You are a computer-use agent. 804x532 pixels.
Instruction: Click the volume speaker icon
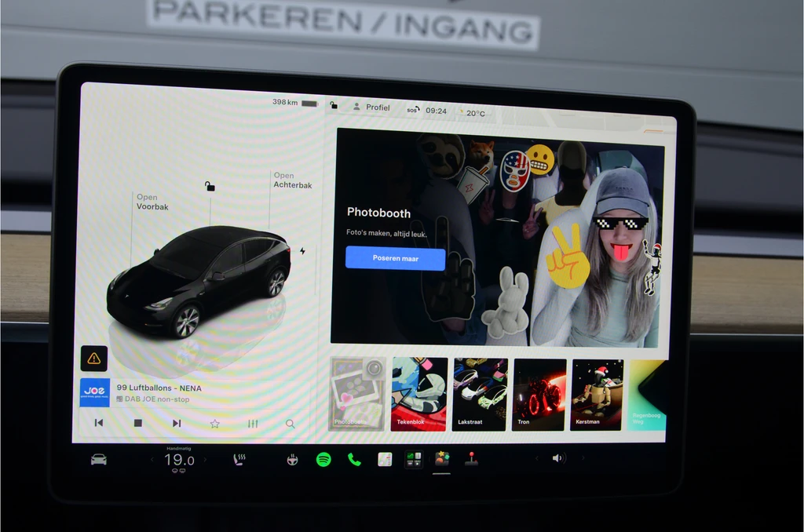[x=558, y=458]
